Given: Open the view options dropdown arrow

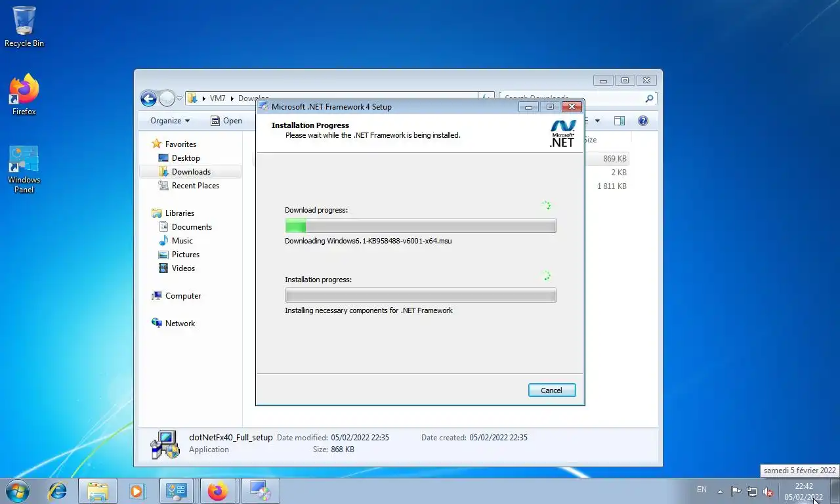Looking at the screenshot, I should 597,121.
